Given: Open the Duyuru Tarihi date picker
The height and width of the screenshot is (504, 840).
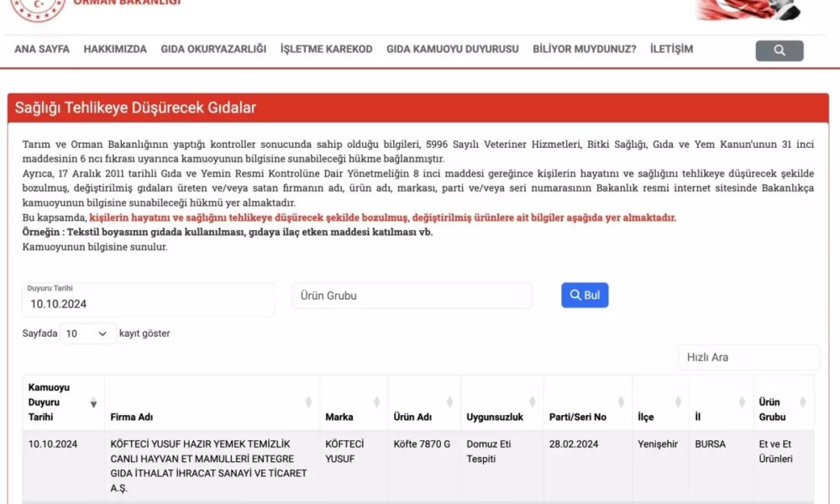Looking at the screenshot, I should coord(150,298).
